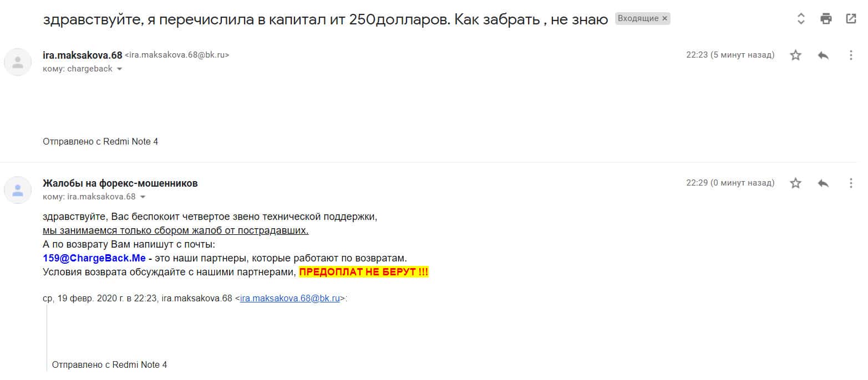Screen dimensions: 868x380
Task: Click the sender name Жалобы на форекс-мошенников
Action: coord(120,183)
